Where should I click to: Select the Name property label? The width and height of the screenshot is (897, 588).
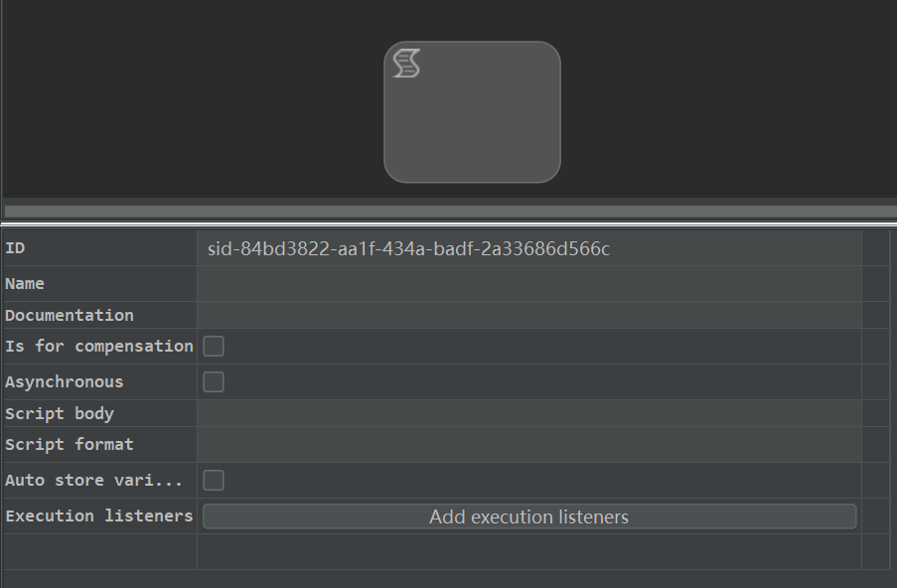pos(25,284)
